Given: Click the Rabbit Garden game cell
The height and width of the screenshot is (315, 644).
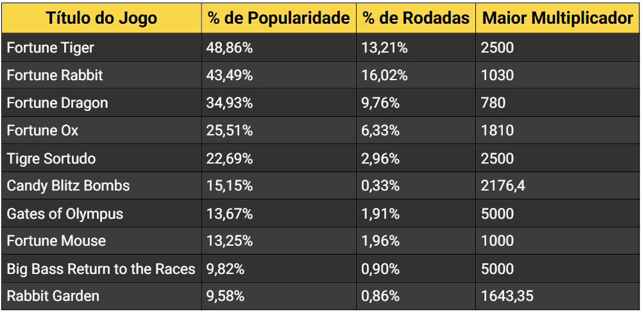Looking at the screenshot, I should point(53,296).
